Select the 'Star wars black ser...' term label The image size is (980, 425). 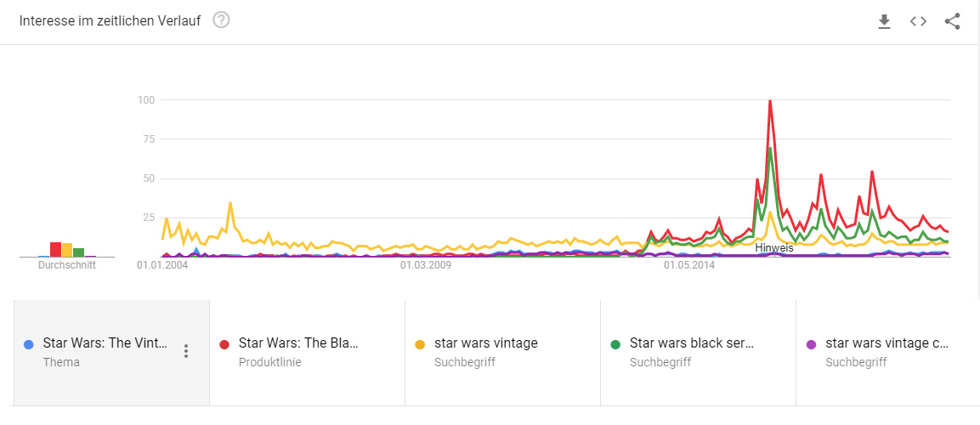click(x=693, y=343)
